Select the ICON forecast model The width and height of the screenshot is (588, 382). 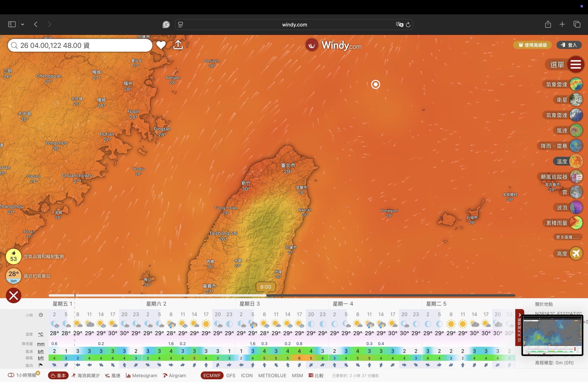coord(247,375)
